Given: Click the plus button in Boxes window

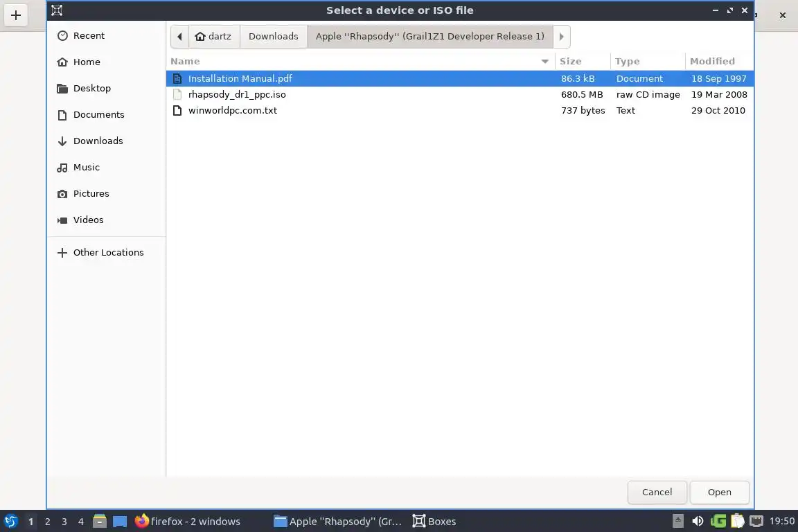Looking at the screenshot, I should [16, 15].
